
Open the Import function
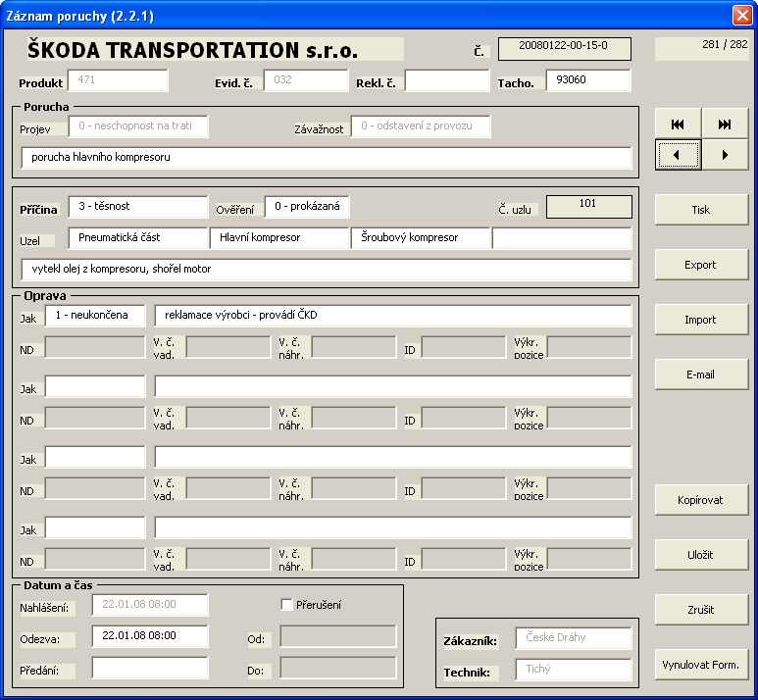[701, 320]
